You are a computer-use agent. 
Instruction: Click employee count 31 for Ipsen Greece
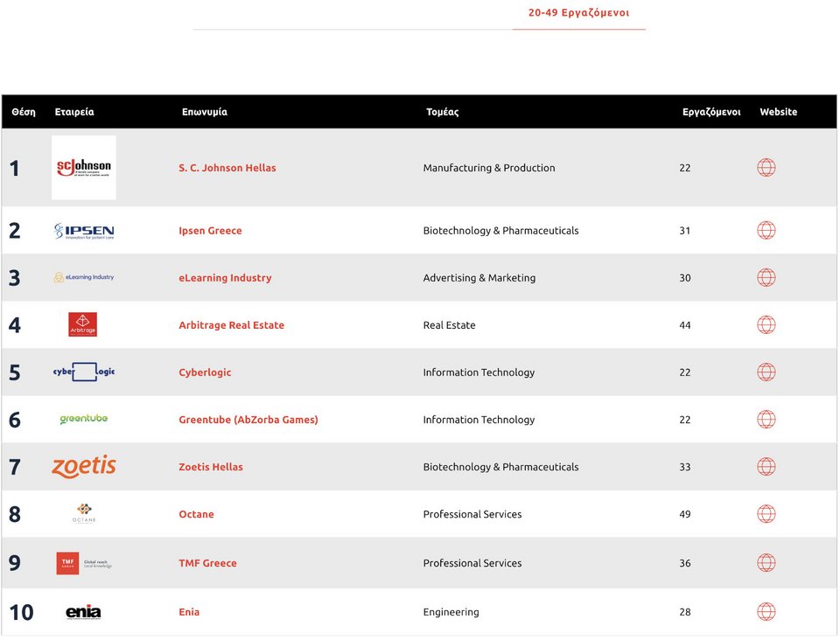[684, 231]
